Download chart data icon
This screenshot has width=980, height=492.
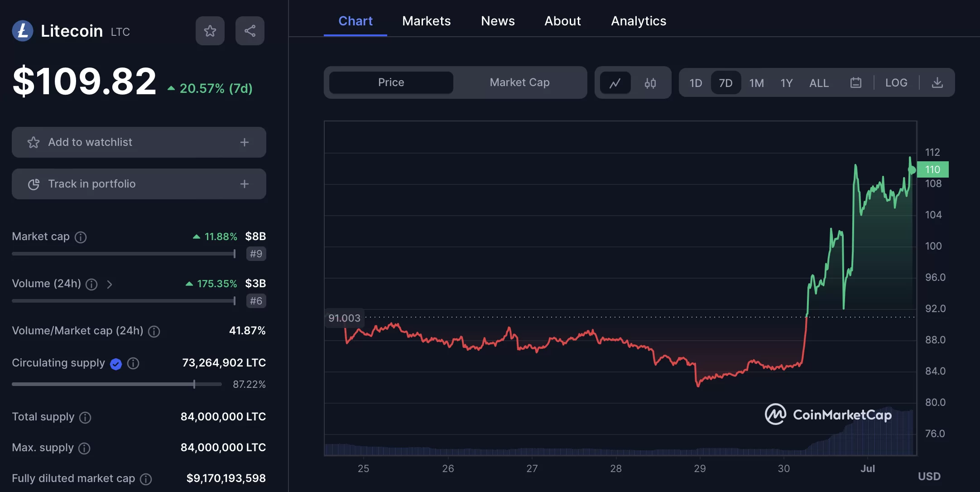click(x=937, y=83)
